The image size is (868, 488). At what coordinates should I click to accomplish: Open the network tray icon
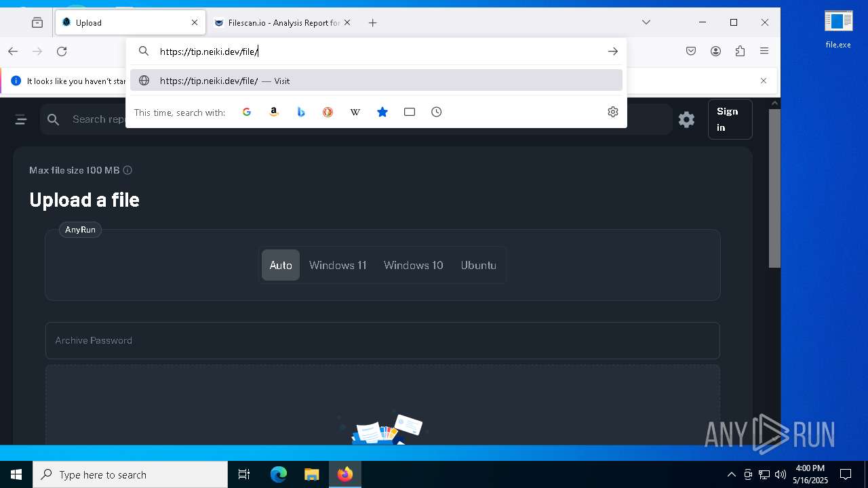click(764, 474)
